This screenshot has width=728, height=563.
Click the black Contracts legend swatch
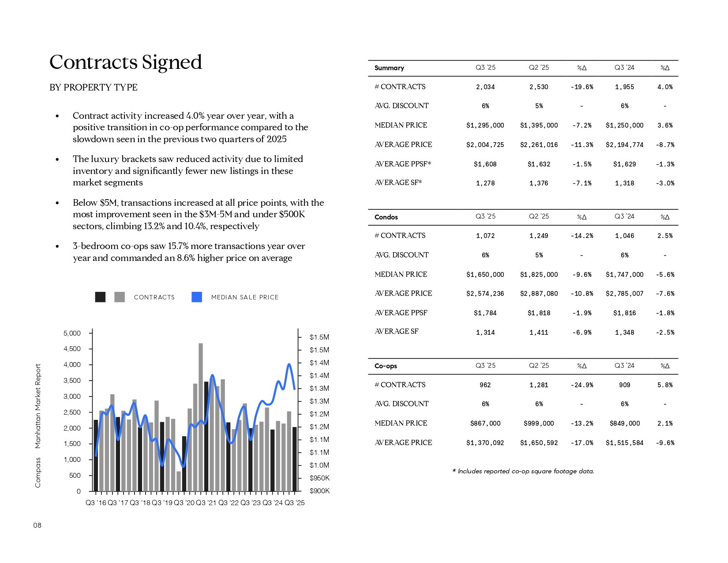coord(100,297)
